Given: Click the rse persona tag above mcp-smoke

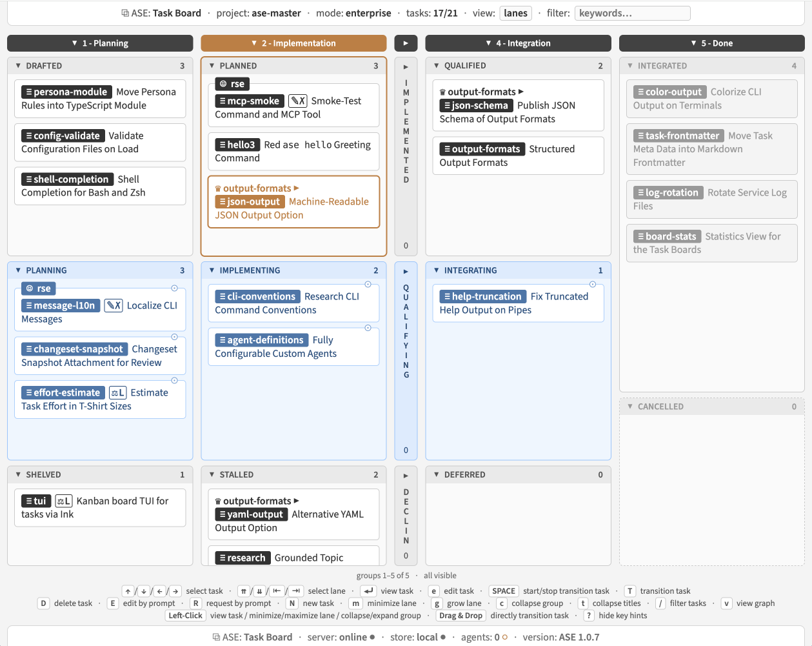Looking at the screenshot, I should point(232,84).
